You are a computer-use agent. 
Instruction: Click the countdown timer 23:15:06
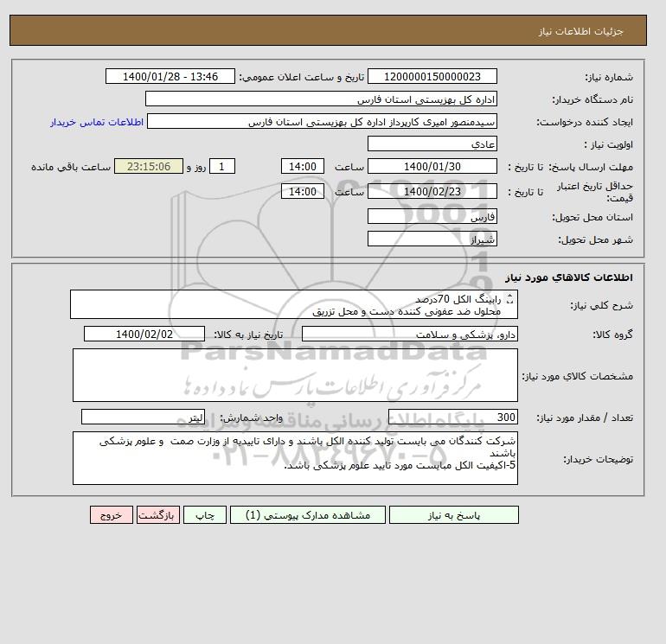coord(149,167)
